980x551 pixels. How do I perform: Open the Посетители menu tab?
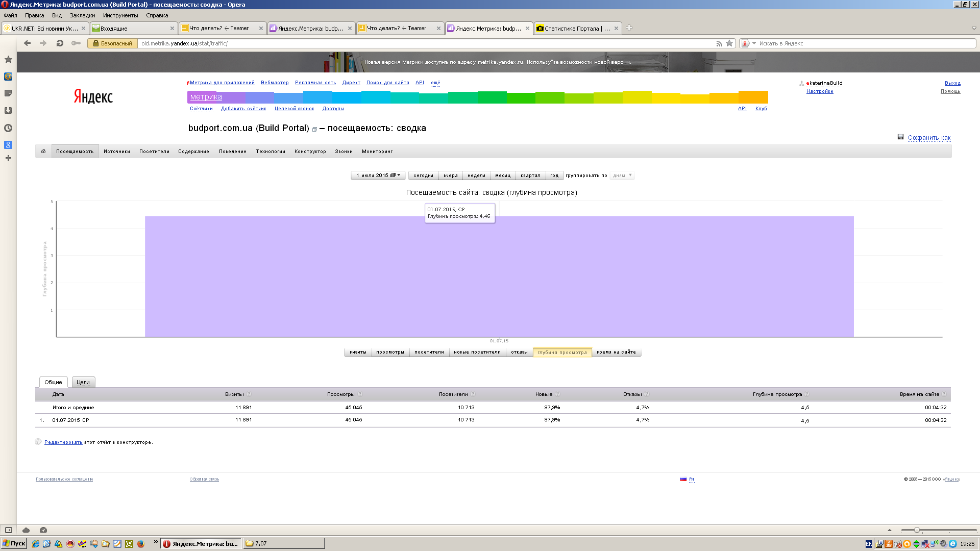coord(154,152)
